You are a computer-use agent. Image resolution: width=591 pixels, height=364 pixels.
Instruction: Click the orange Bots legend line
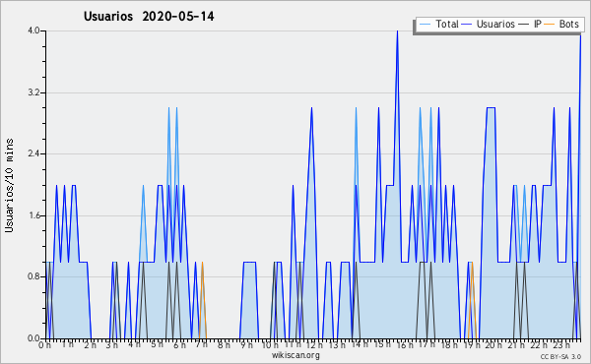(550, 25)
